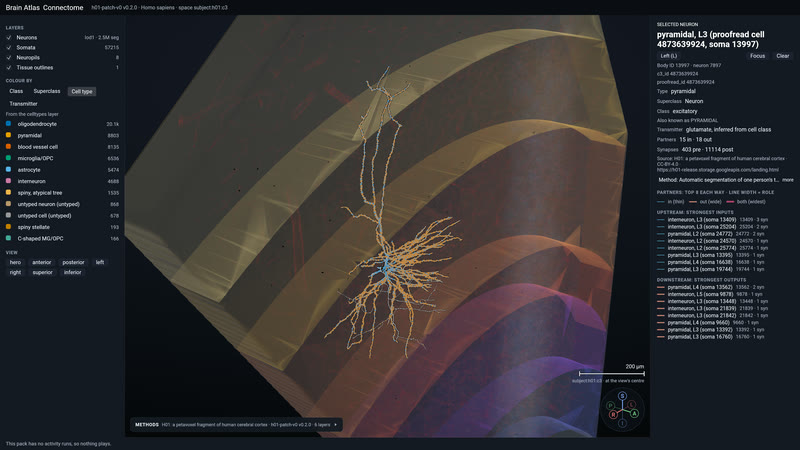The height and width of the screenshot is (450, 800).
Task: Toggle the Tissue outlines layer checkbox
Action: tap(9, 67)
